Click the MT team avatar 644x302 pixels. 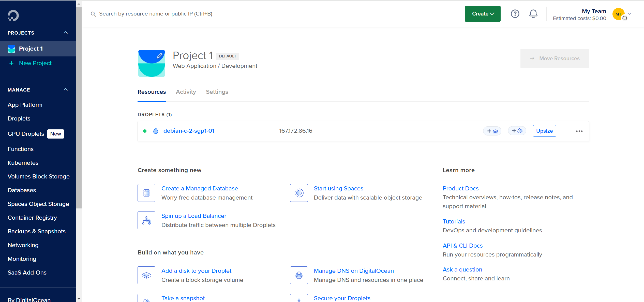(619, 14)
